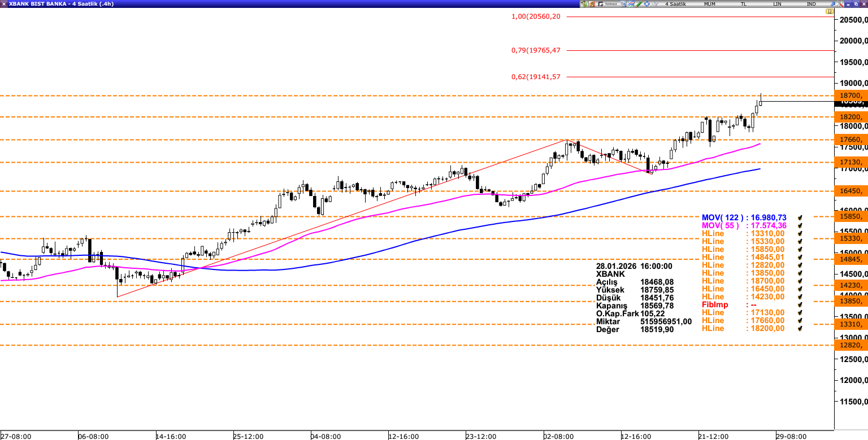868x440 pixels.
Task: Toggle the MOV(55) indicator checkmark
Action: (x=800, y=225)
